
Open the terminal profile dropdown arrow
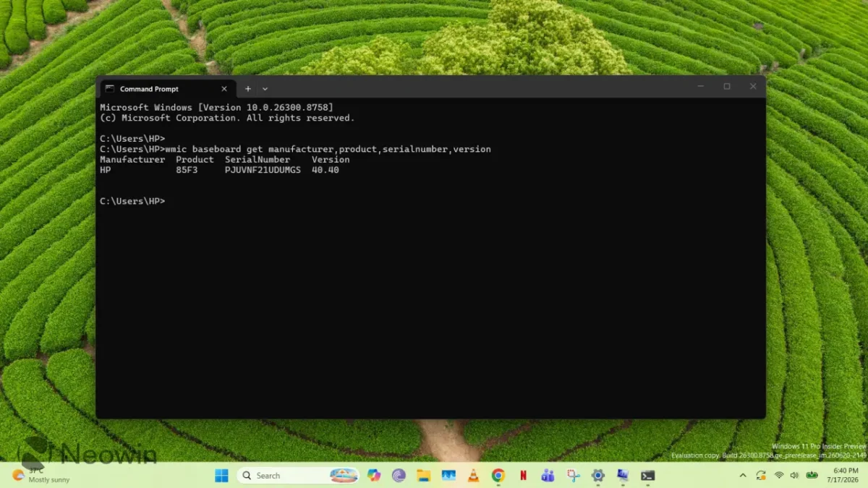coord(265,88)
